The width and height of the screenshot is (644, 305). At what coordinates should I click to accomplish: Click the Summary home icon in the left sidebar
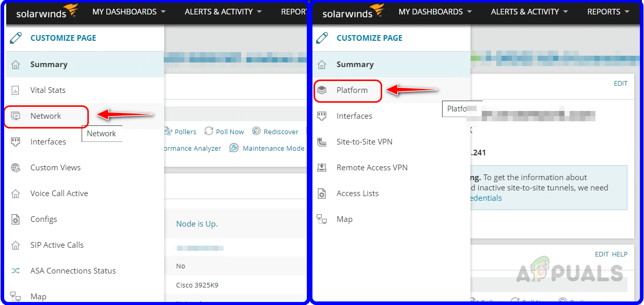15,65
